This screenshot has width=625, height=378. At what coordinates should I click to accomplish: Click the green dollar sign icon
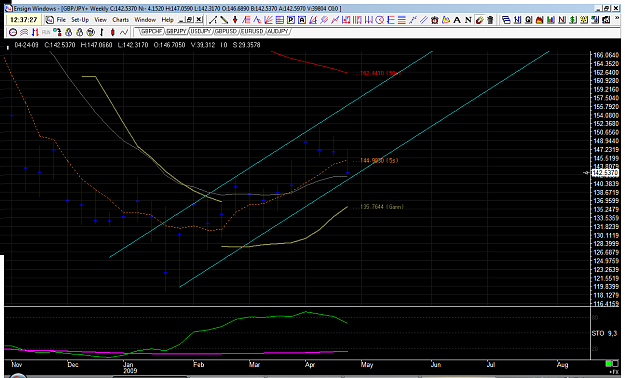click(x=573, y=20)
